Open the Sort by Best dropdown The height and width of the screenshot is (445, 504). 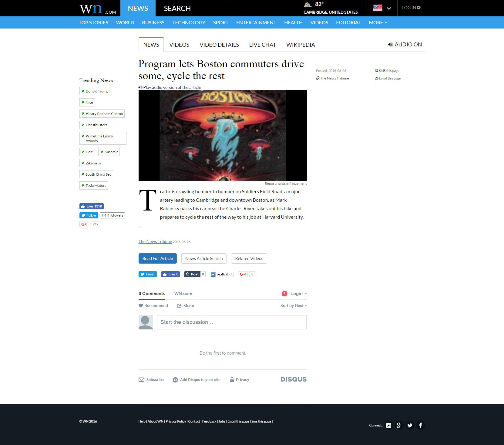294,305
